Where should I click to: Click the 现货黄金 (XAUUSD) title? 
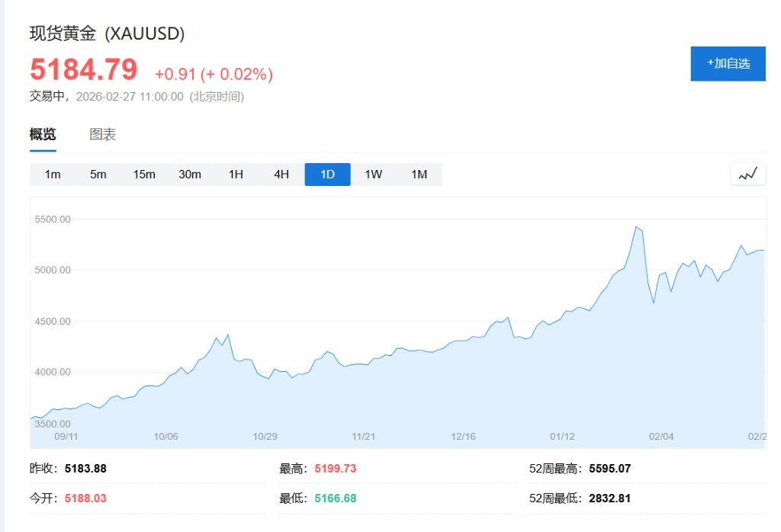point(107,34)
